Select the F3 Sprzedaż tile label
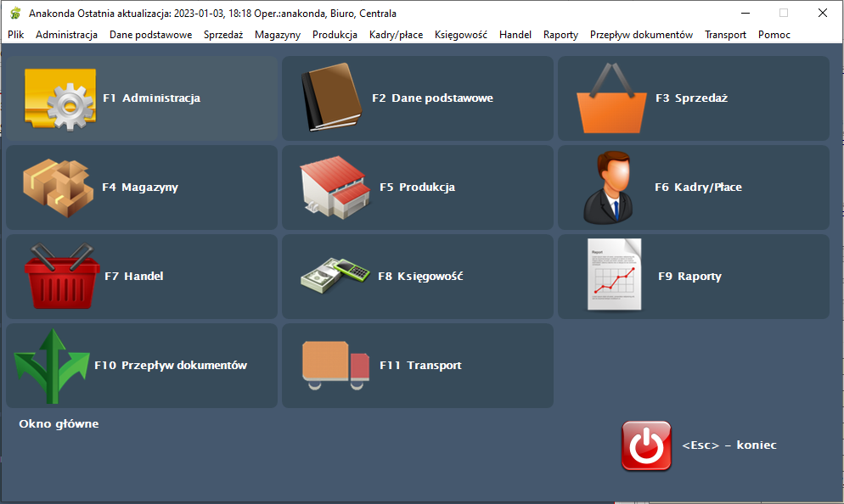This screenshot has width=844, height=504. [x=692, y=98]
